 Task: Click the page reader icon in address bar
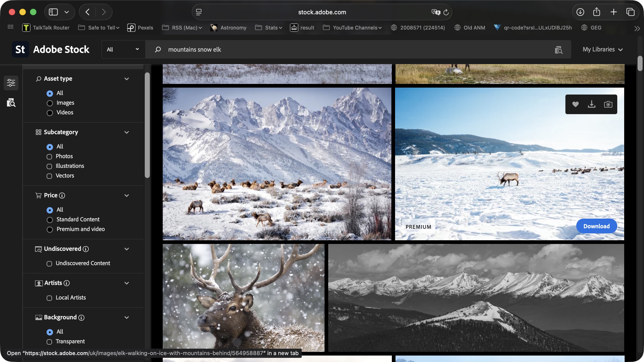[199, 12]
